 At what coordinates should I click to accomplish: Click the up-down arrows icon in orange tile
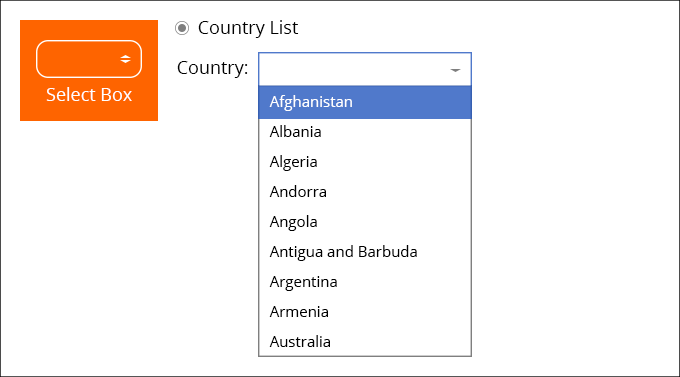coord(125,59)
